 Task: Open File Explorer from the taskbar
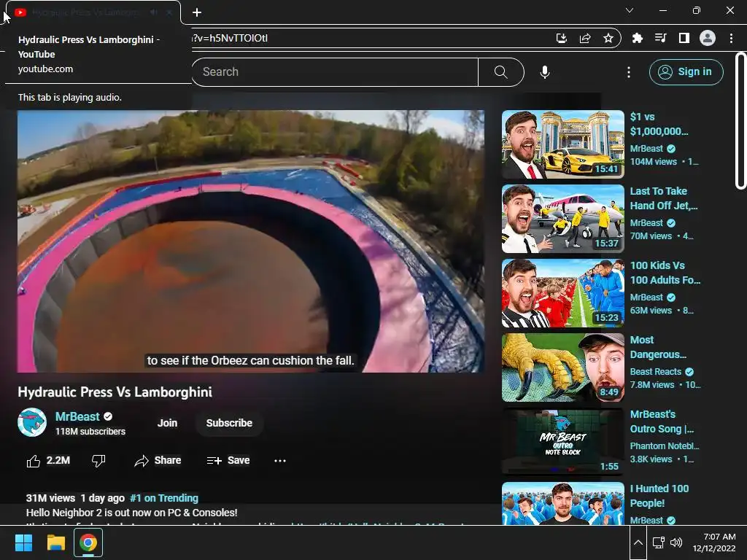pyautogui.click(x=55, y=542)
